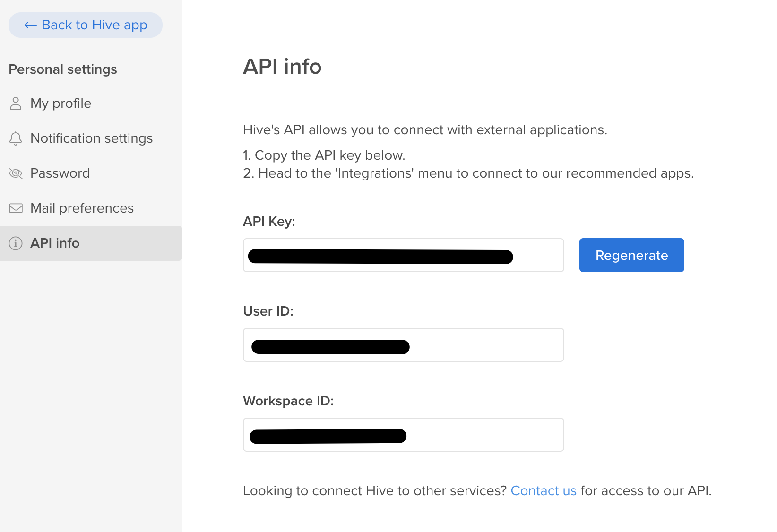Click the 'Copy the API key below' step
This screenshot has height=532, width=777.
tap(324, 155)
